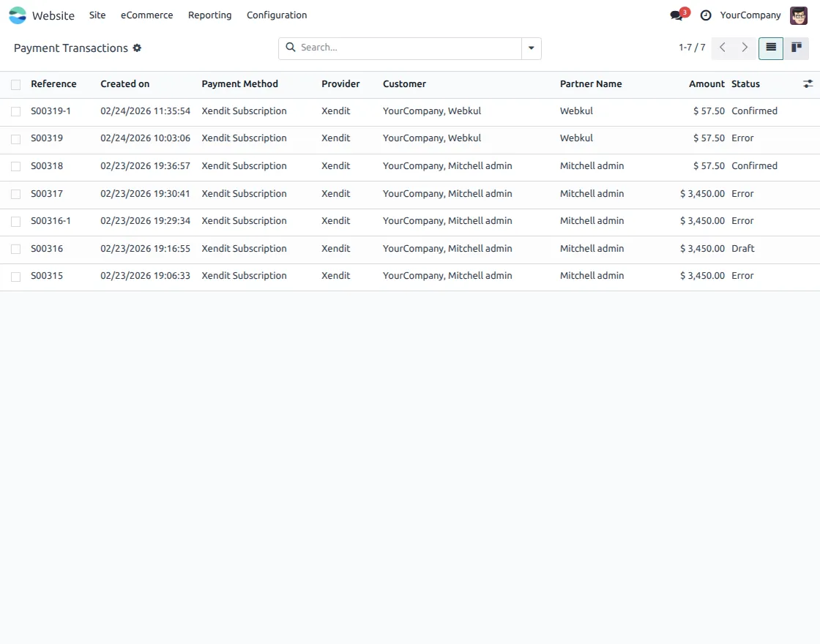Viewport: 820px width, 644px height.
Task: Open the Payment Transactions gear menu
Action: click(137, 48)
